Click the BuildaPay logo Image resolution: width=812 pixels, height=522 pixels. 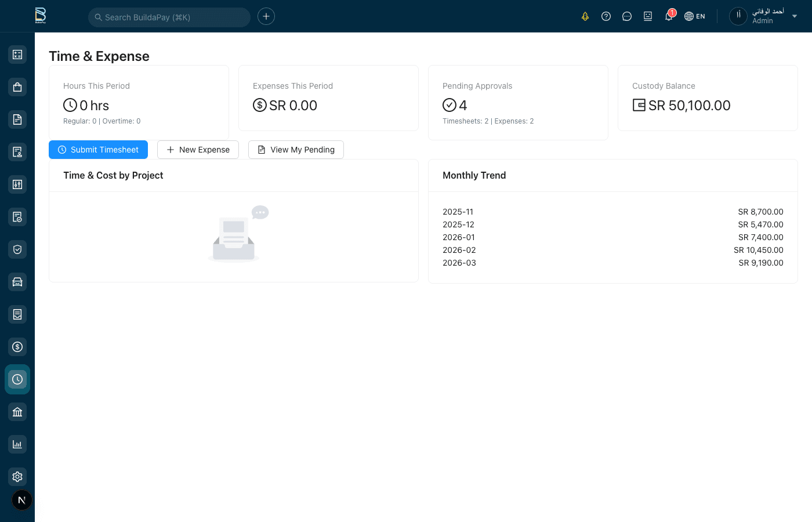tap(41, 16)
